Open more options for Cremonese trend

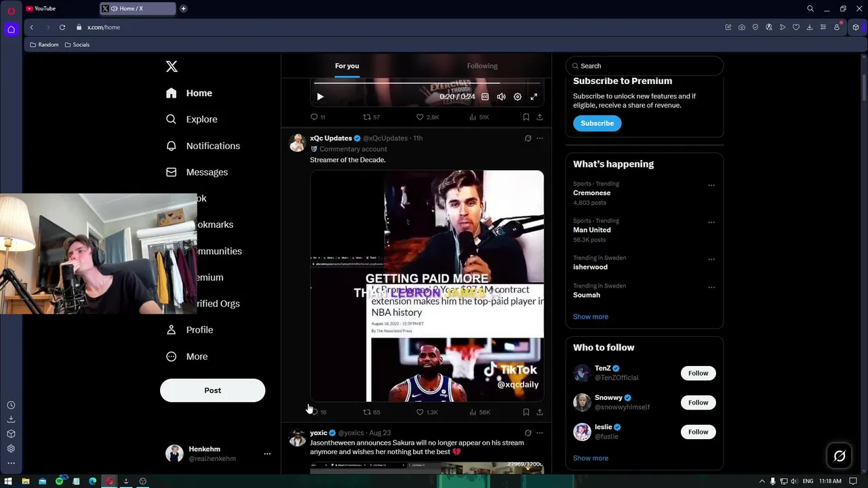point(711,185)
